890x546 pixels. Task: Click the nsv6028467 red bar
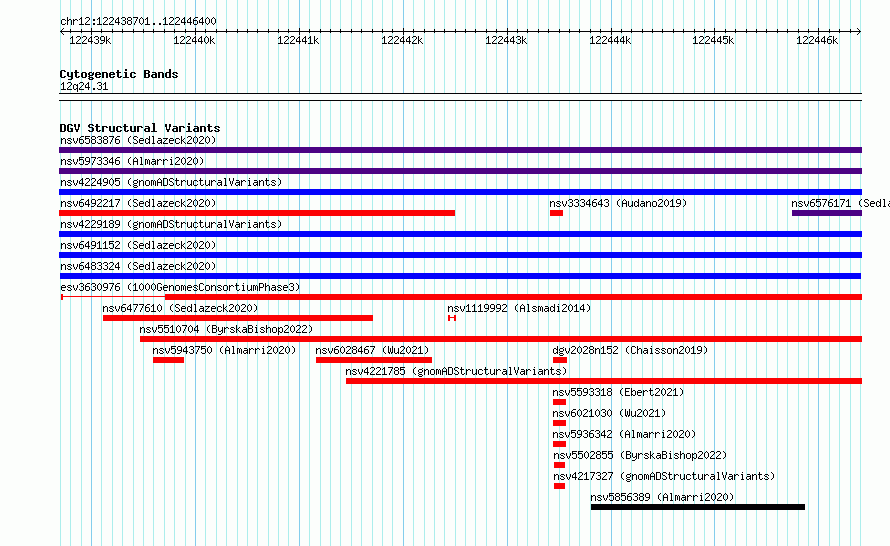tap(374, 360)
